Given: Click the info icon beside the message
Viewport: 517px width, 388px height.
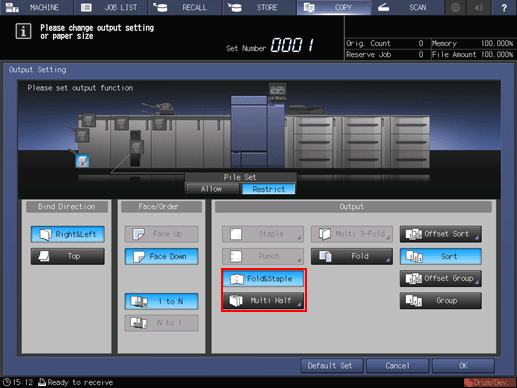Looking at the screenshot, I should [23, 31].
